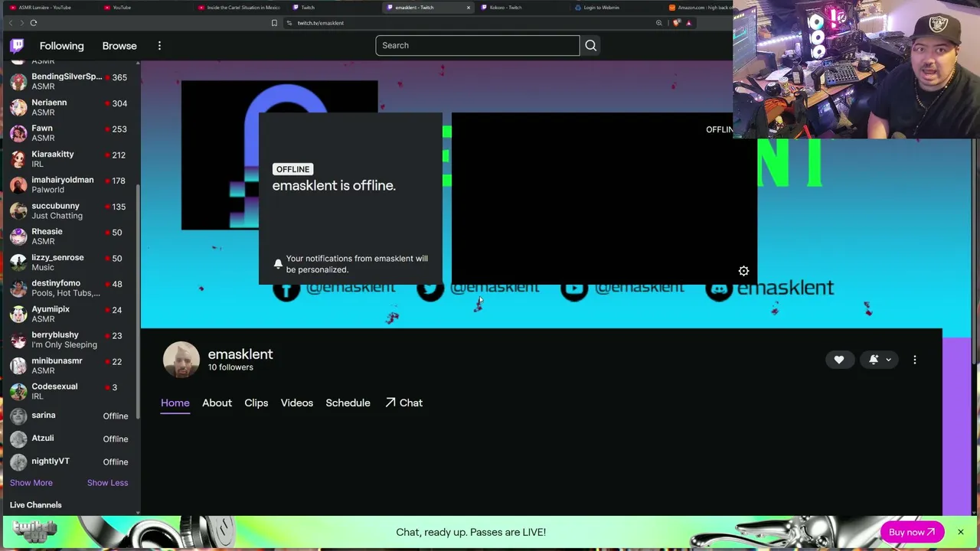980x551 pixels.
Task: Open berryblushy's avatar in the sidebar
Action: click(x=18, y=340)
